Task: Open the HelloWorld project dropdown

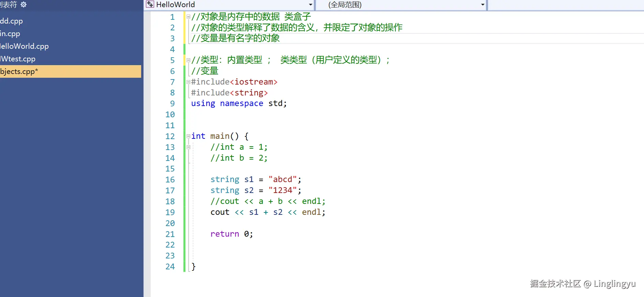Action: click(x=311, y=5)
